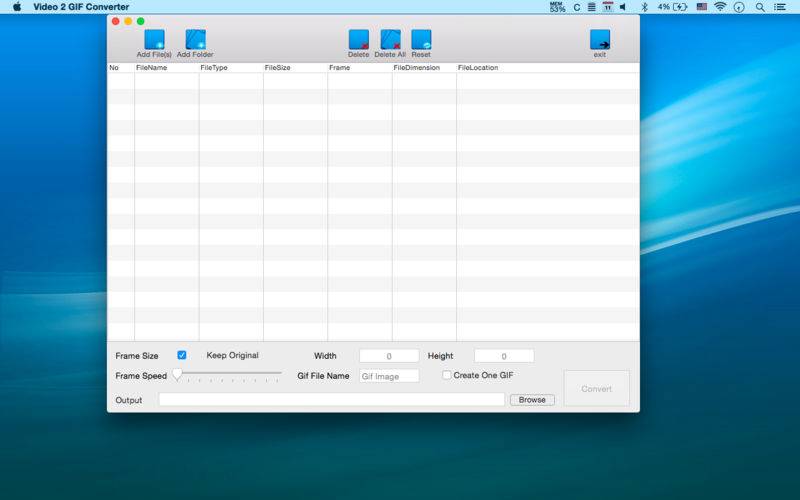
Task: Sort by the No column header
Action: pyautogui.click(x=121, y=67)
